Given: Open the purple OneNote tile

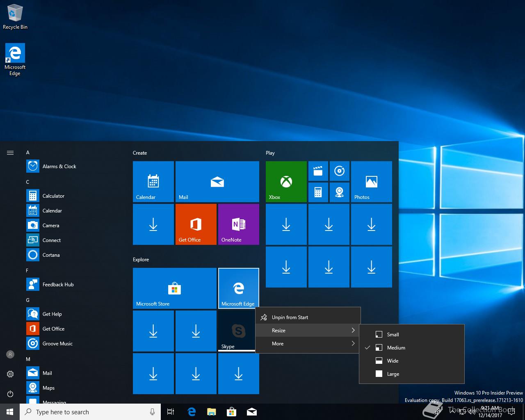Looking at the screenshot, I should [239, 224].
